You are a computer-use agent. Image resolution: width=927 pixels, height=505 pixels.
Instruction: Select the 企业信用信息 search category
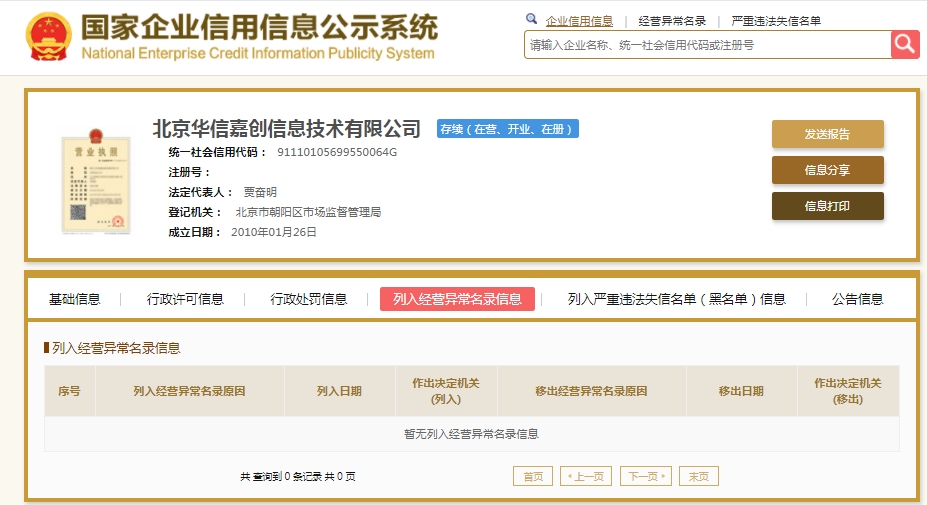[x=579, y=21]
